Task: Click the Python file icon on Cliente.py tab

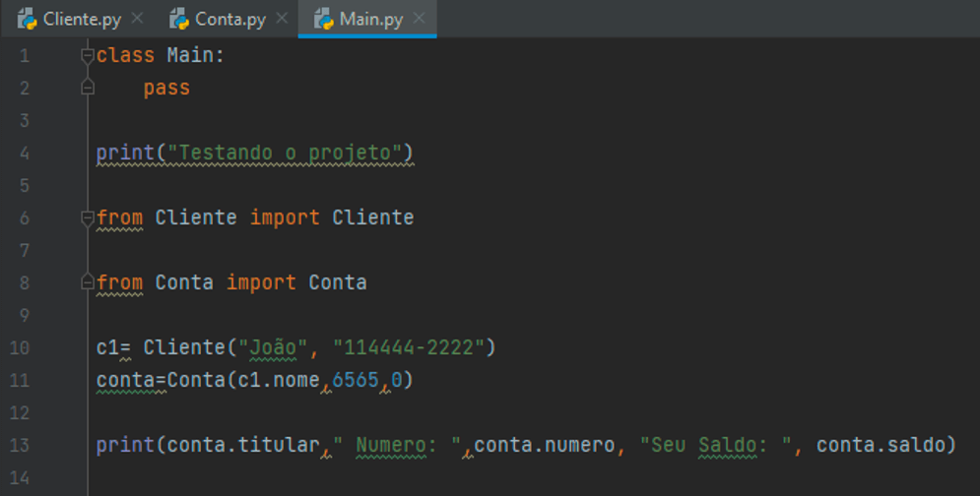Action: coord(27,20)
